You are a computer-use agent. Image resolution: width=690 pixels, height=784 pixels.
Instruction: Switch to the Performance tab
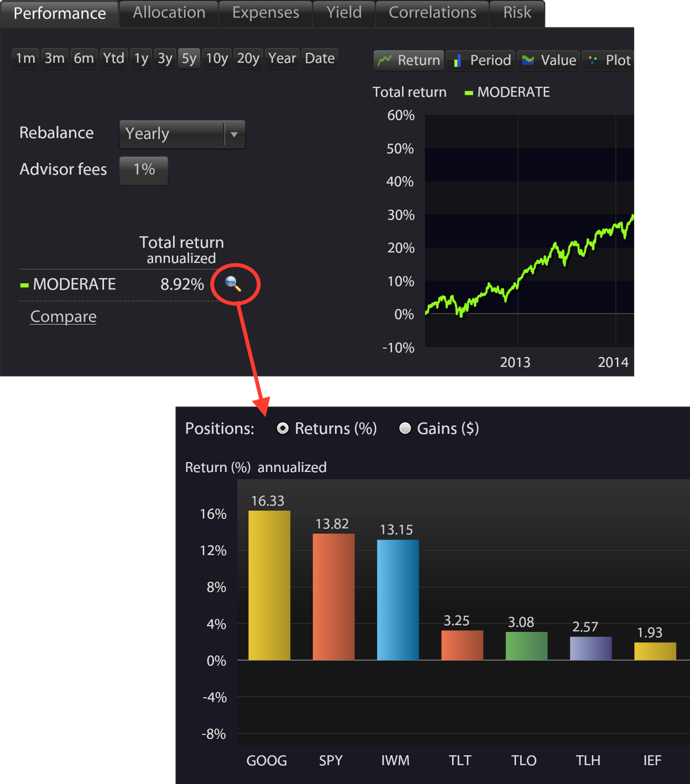(59, 13)
